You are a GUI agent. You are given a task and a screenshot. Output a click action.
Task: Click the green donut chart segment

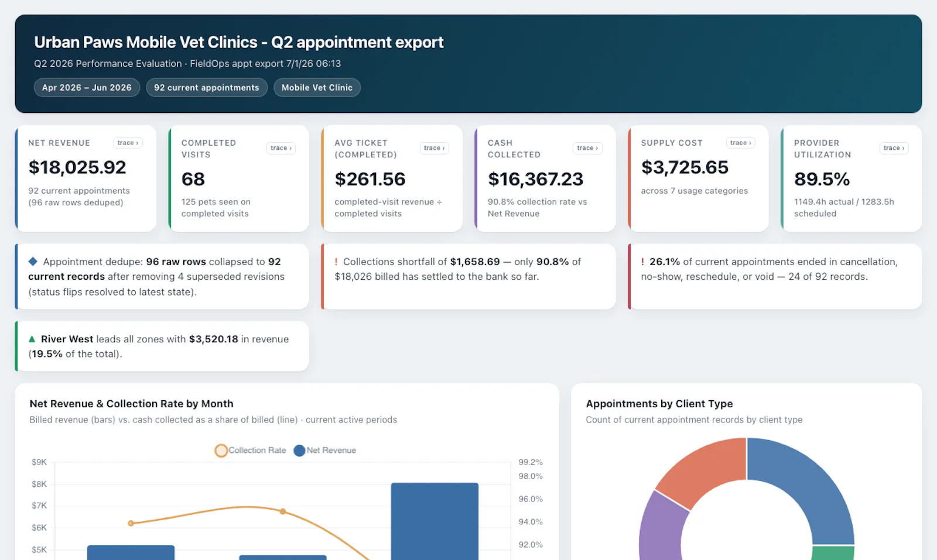pos(833,553)
